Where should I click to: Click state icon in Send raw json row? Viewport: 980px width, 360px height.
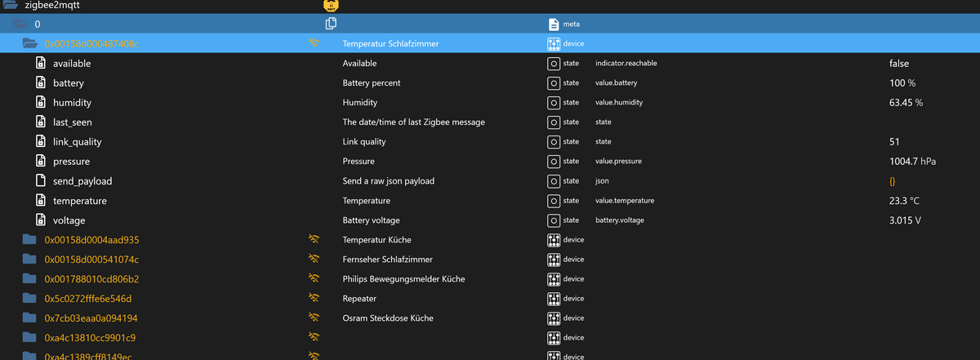point(554,180)
